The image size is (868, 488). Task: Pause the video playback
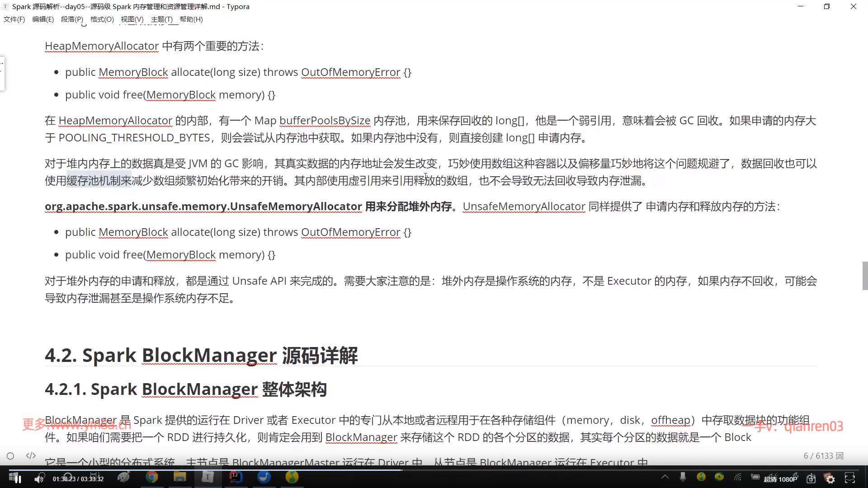point(18,479)
